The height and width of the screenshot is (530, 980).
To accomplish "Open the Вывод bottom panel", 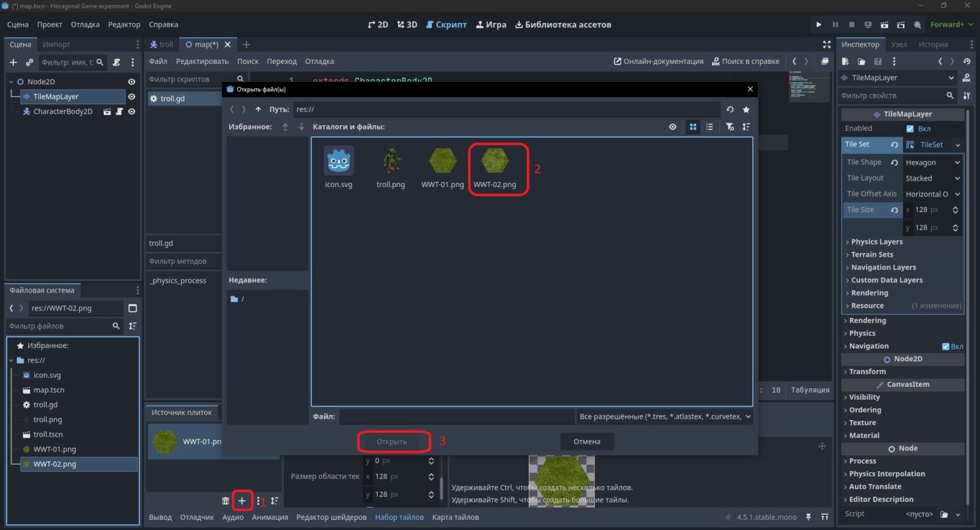I will pyautogui.click(x=160, y=517).
